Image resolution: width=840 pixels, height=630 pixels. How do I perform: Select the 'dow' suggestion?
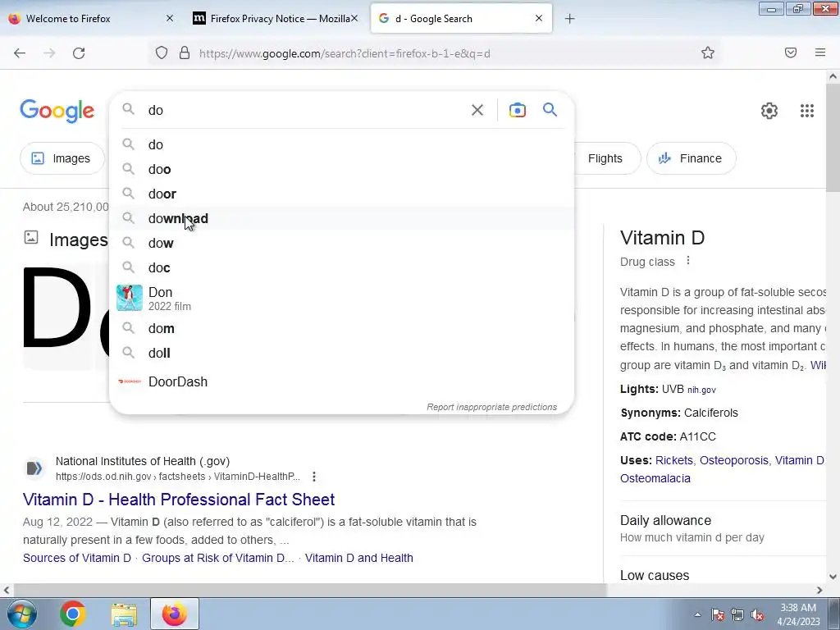coord(341,243)
